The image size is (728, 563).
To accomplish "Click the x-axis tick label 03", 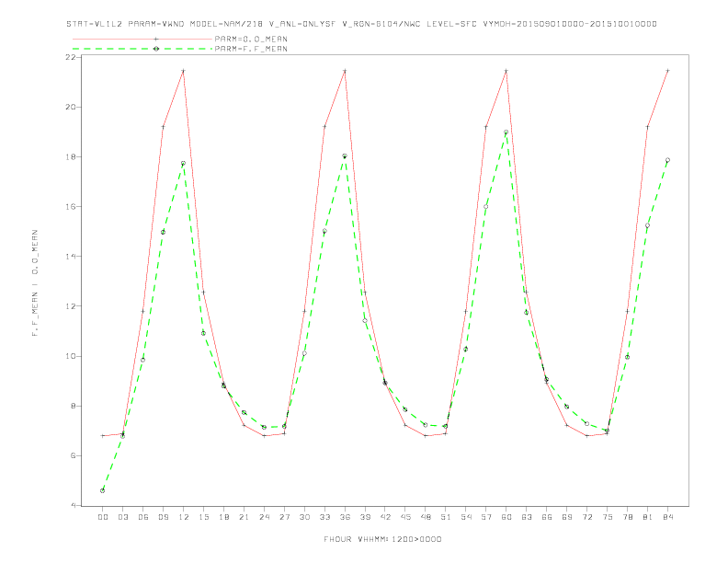I will [x=122, y=517].
